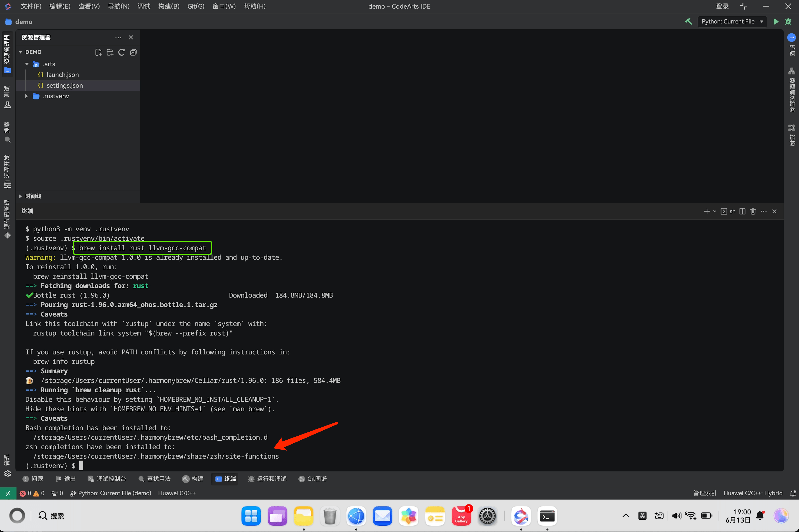Open the Python: Current File configuration dropdown

tap(732, 21)
